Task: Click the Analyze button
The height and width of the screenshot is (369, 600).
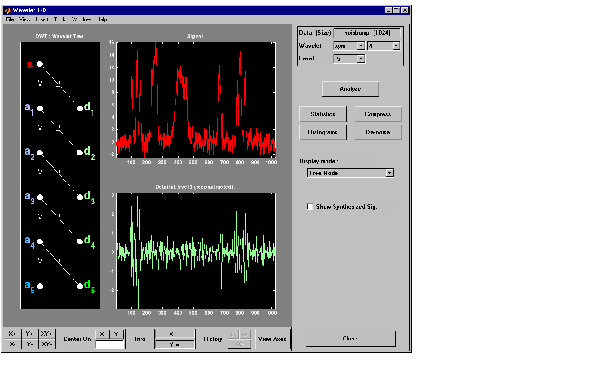Action: click(351, 89)
